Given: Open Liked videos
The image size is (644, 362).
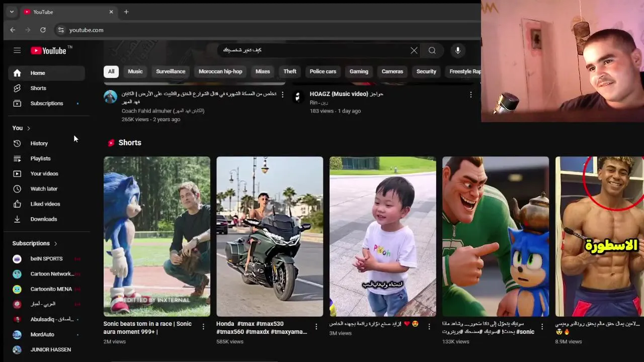Looking at the screenshot, I should (46, 204).
